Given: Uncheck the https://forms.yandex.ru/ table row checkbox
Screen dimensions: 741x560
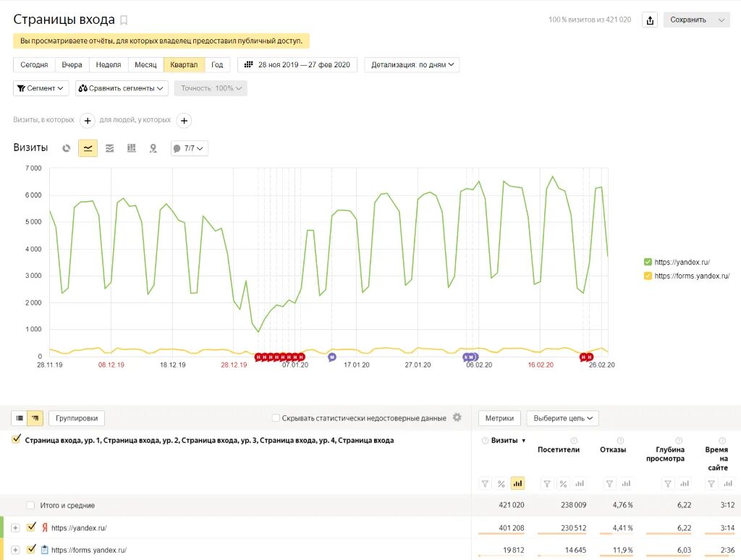Looking at the screenshot, I should pyautogui.click(x=31, y=549).
